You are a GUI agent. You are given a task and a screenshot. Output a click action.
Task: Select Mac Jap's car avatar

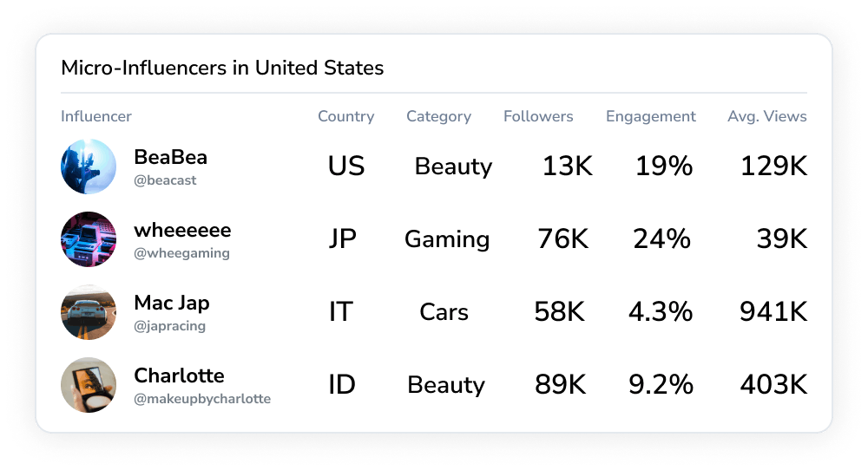89,312
